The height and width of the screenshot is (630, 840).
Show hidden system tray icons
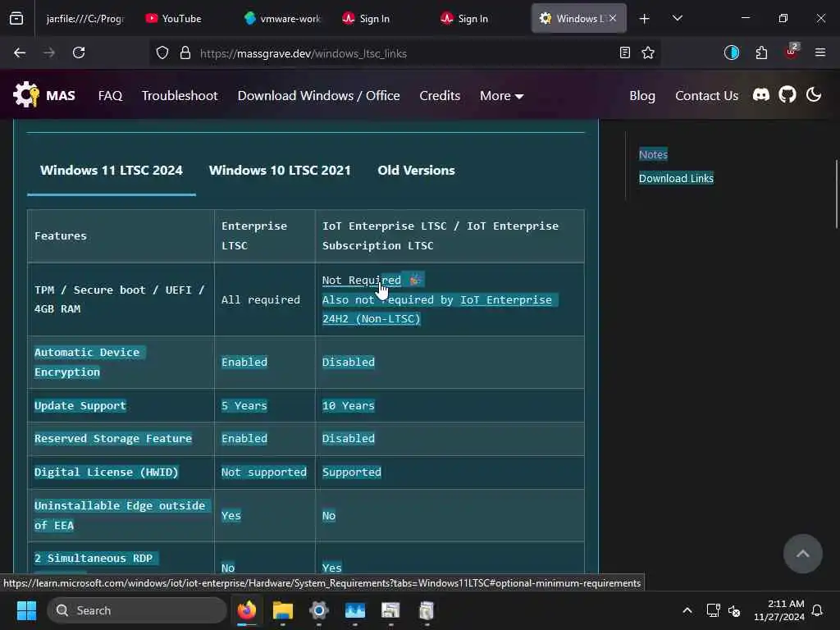(687, 610)
